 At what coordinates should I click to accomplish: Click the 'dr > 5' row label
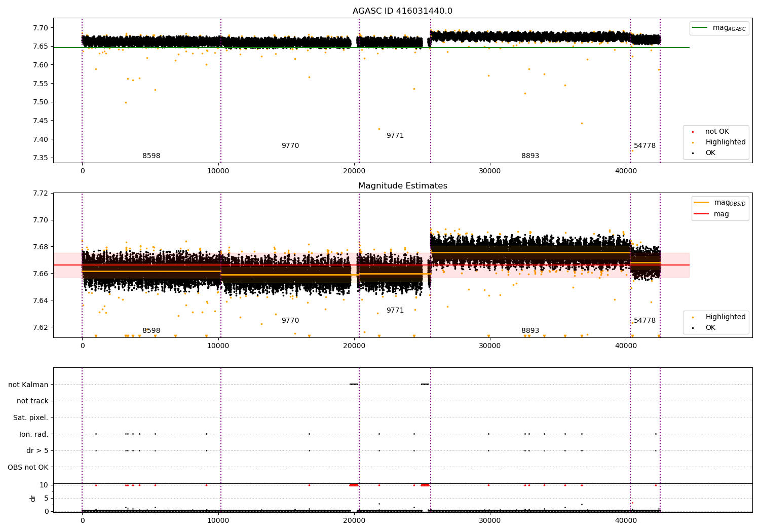click(37, 450)
